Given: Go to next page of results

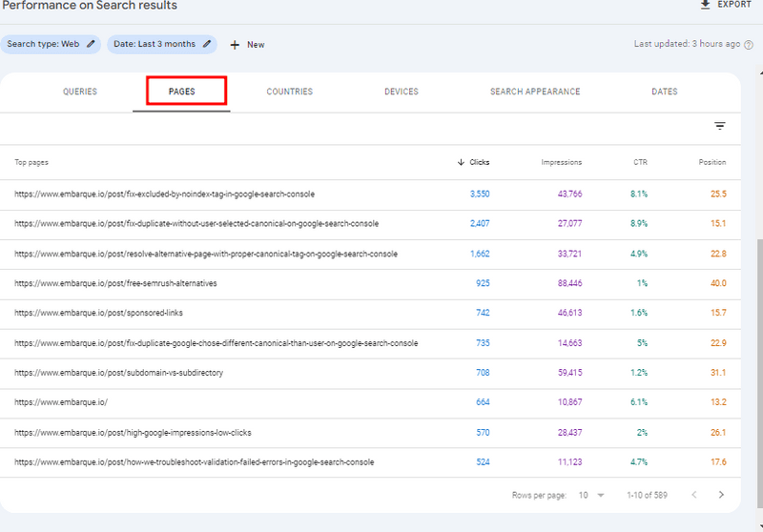Looking at the screenshot, I should click(721, 495).
